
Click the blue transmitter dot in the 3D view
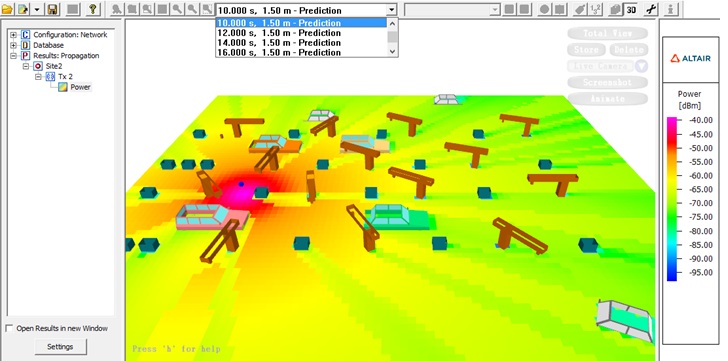(241, 184)
